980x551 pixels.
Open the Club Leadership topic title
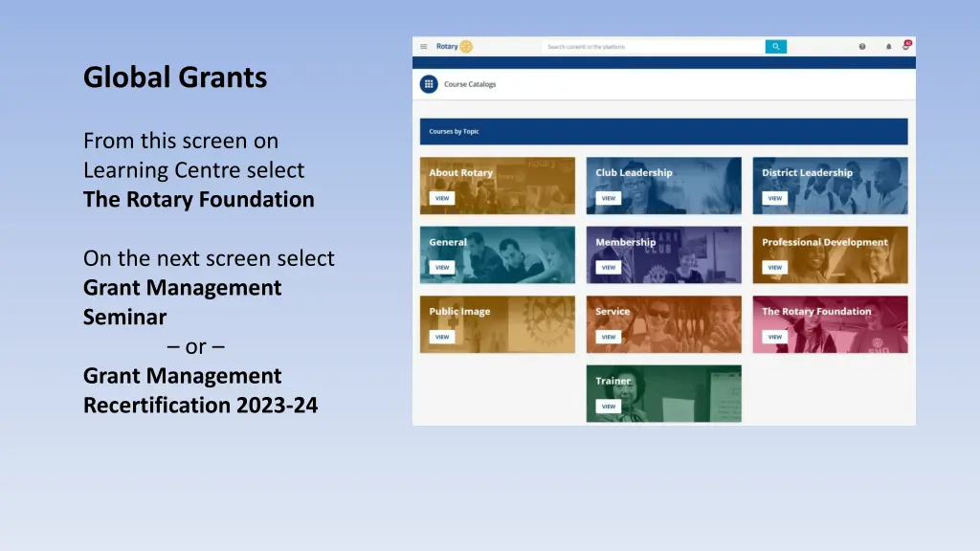(x=634, y=172)
